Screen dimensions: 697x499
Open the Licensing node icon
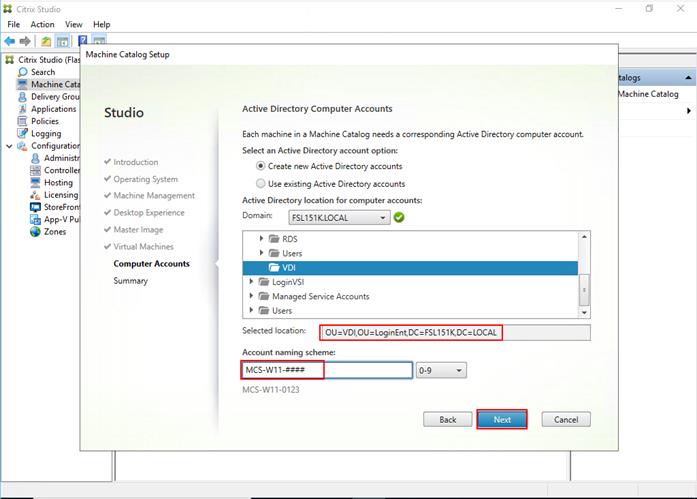36,195
